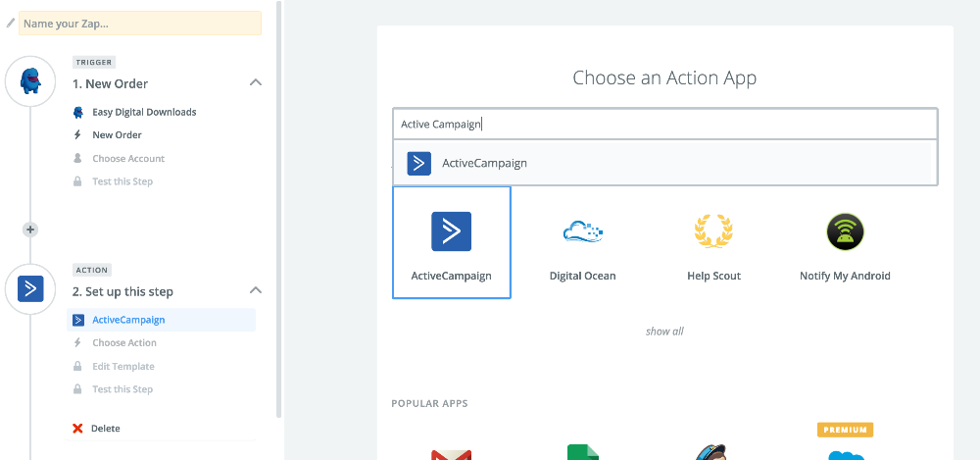The height and width of the screenshot is (460, 980).
Task: Click the red X Delete icon
Action: click(x=78, y=429)
